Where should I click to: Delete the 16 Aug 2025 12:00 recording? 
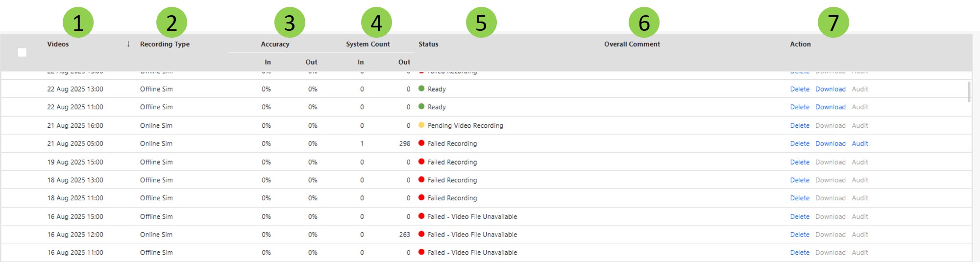tap(800, 235)
